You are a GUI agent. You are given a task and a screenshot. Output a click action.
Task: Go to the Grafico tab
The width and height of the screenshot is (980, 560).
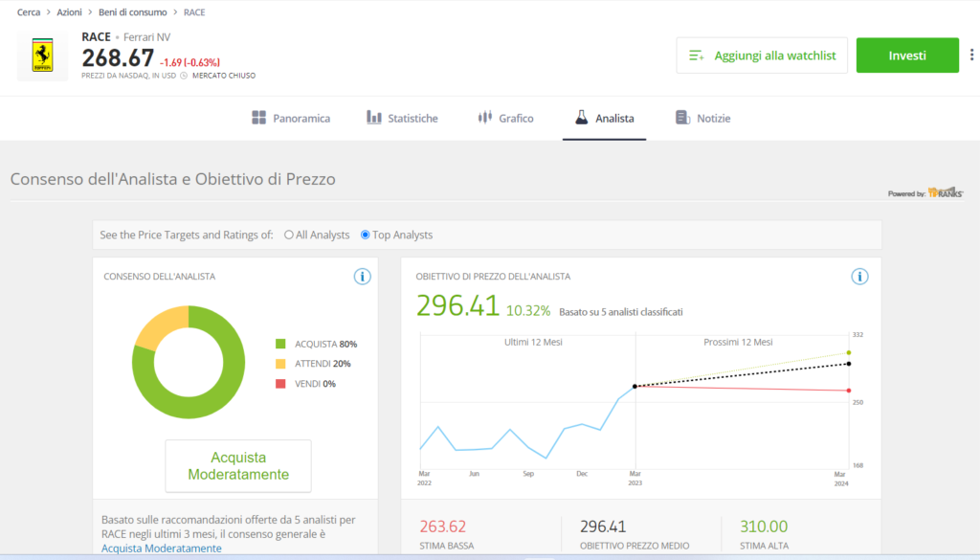[x=505, y=118]
